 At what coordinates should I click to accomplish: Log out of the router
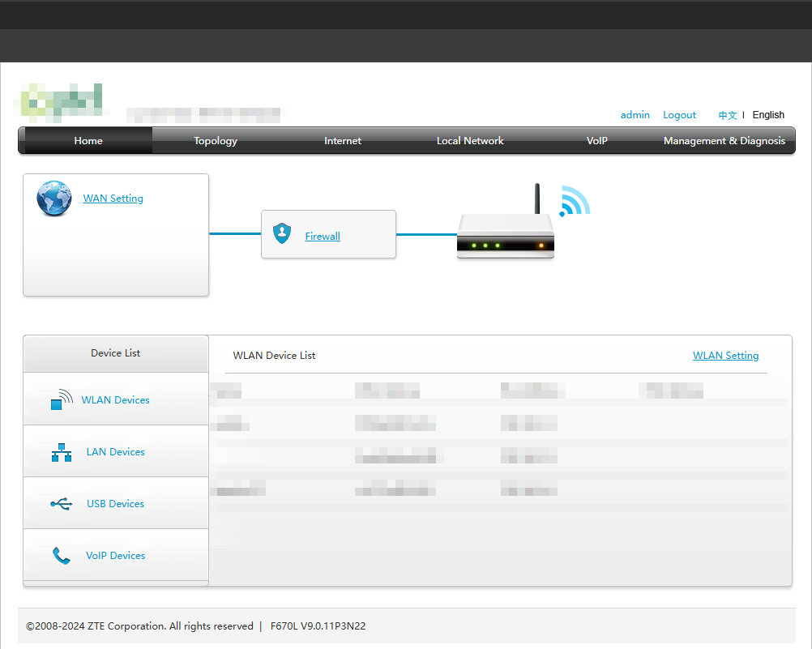[679, 114]
